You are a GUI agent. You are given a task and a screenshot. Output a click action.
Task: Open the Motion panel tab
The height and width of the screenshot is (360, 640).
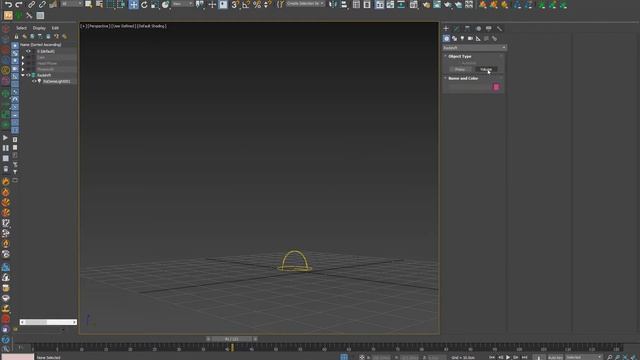pos(478,29)
